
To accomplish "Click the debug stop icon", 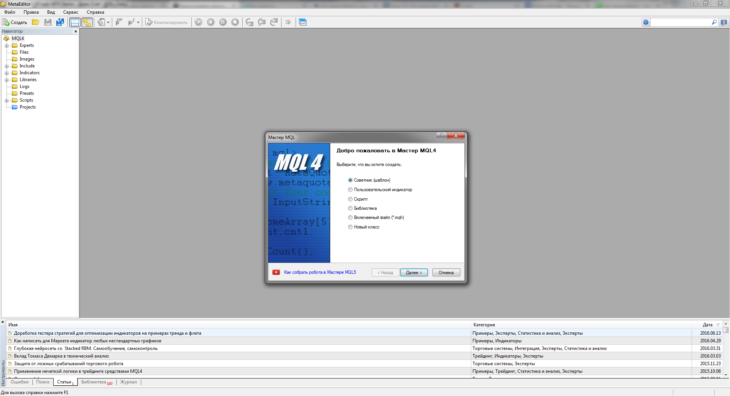I will [x=235, y=22].
